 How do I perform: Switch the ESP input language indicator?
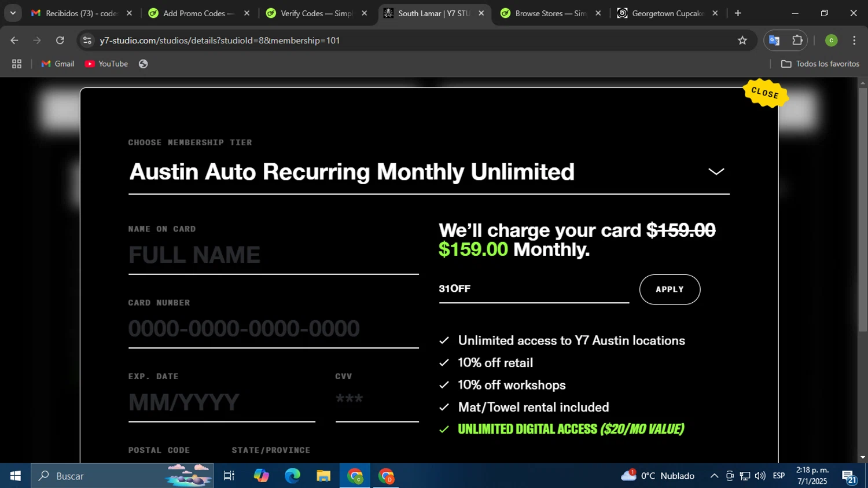coord(779,476)
